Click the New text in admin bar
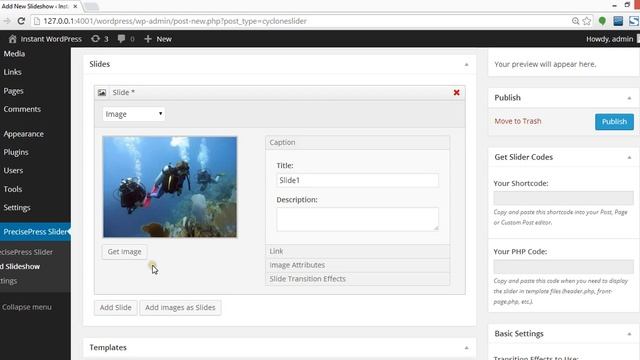Screen dimensions: 640x360 pos(164,39)
